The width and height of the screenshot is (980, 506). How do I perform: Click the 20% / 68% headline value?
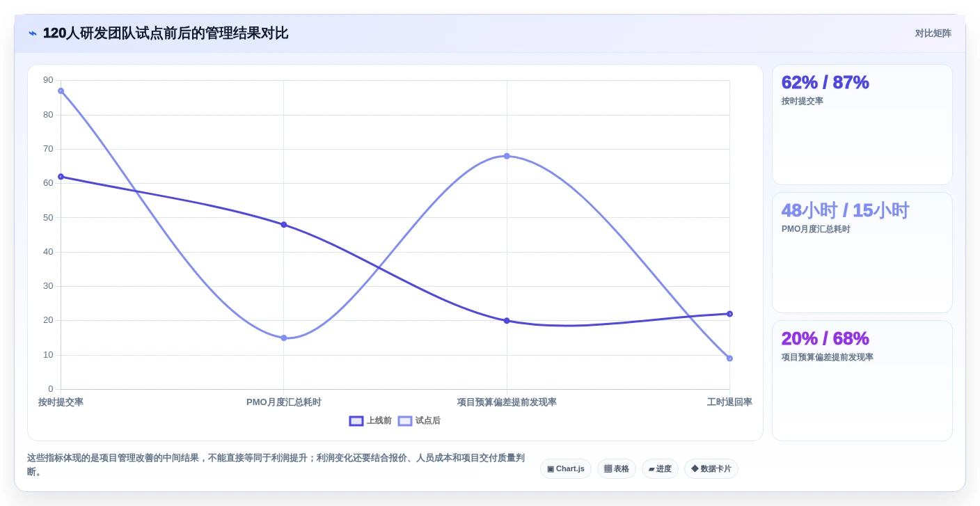click(825, 338)
